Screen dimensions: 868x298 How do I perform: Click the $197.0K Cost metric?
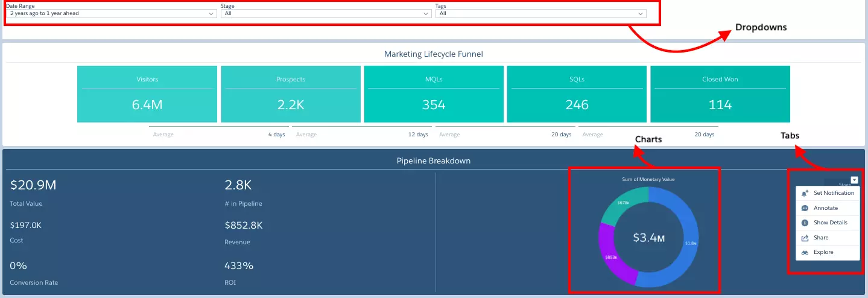pos(26,225)
